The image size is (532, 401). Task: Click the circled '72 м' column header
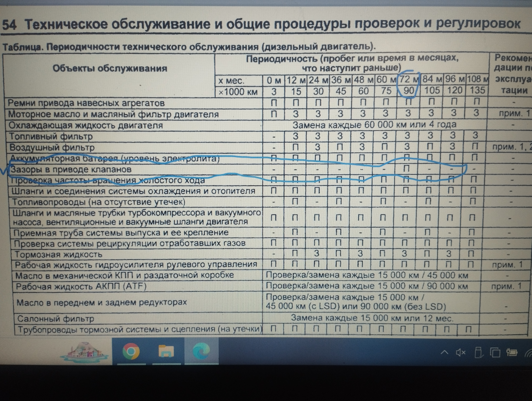tap(409, 79)
